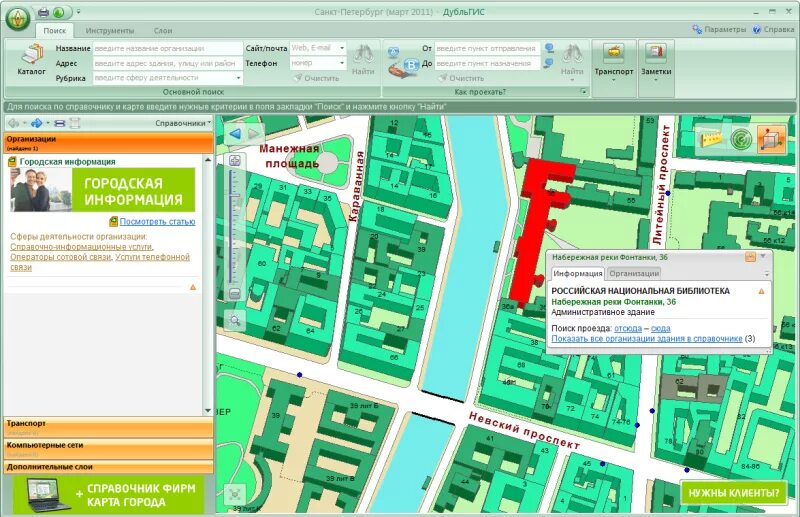Open the Справочники dropdown

point(183,123)
